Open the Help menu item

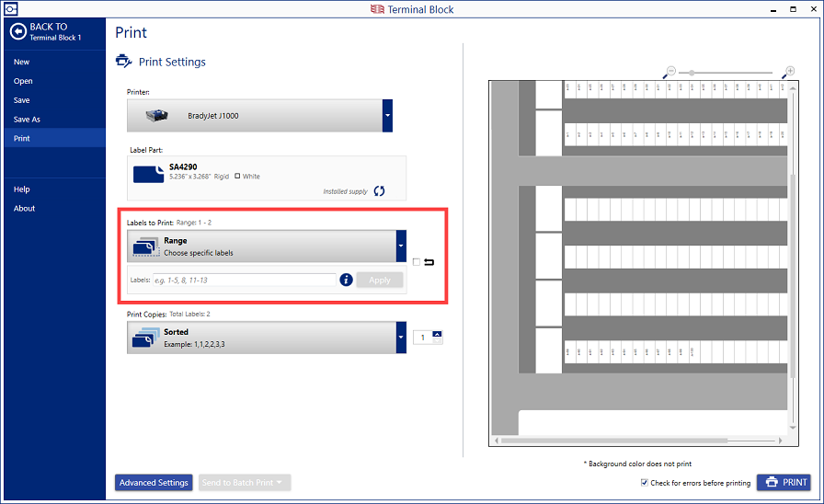coord(21,189)
